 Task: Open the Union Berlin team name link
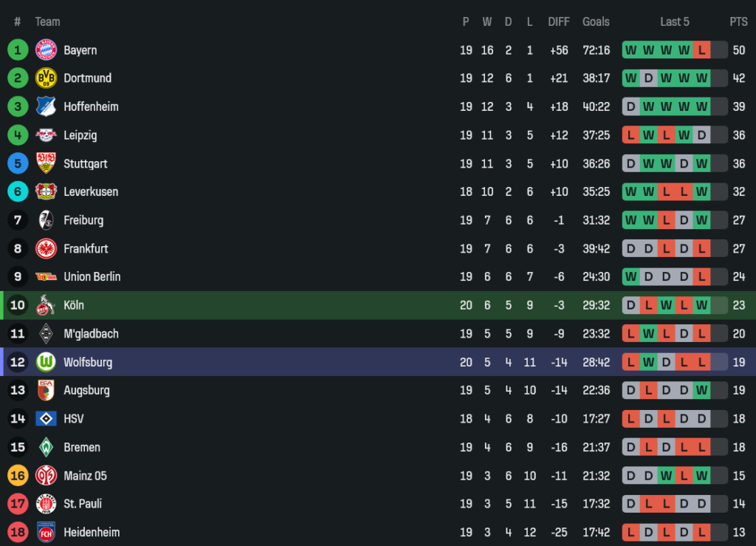point(92,276)
